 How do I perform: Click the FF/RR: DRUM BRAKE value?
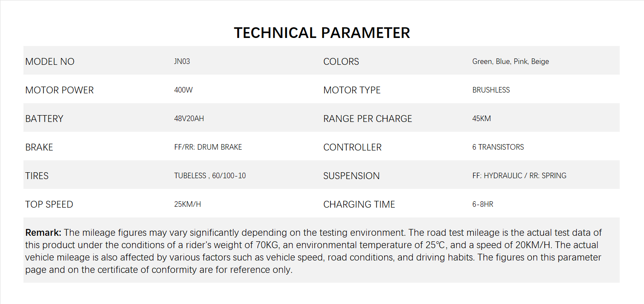[208, 147]
